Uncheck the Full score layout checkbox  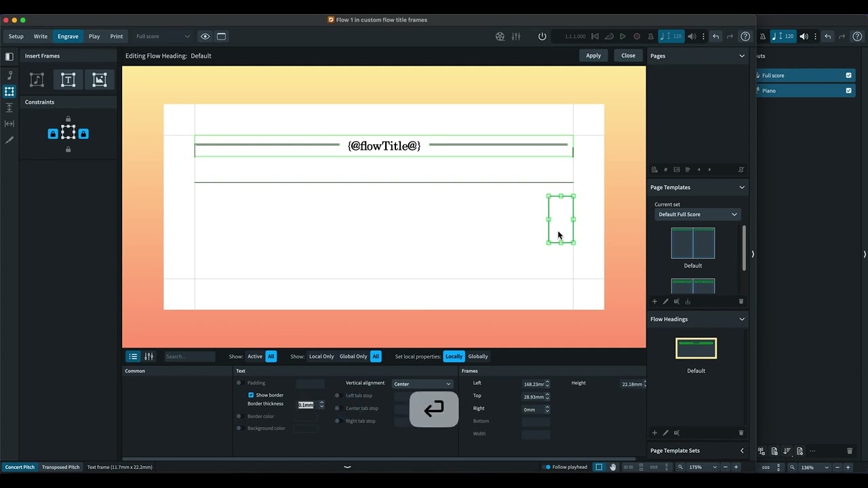pos(848,75)
